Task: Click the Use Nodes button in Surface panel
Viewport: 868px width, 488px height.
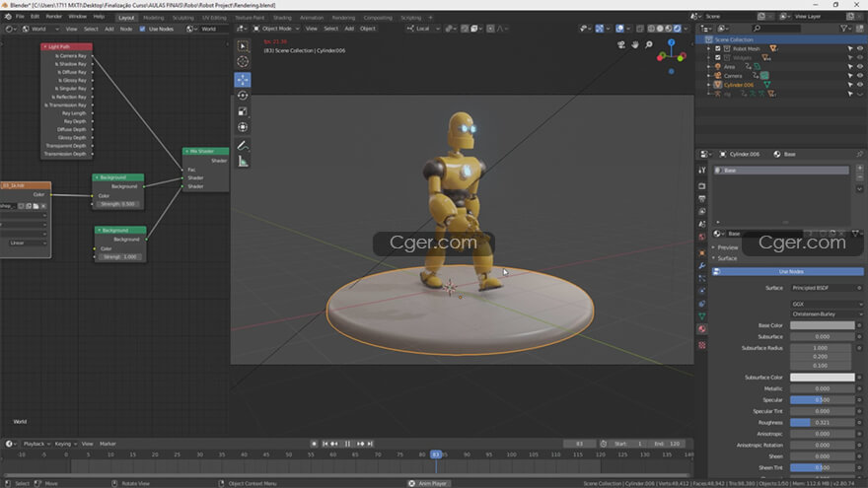Action: [788, 272]
